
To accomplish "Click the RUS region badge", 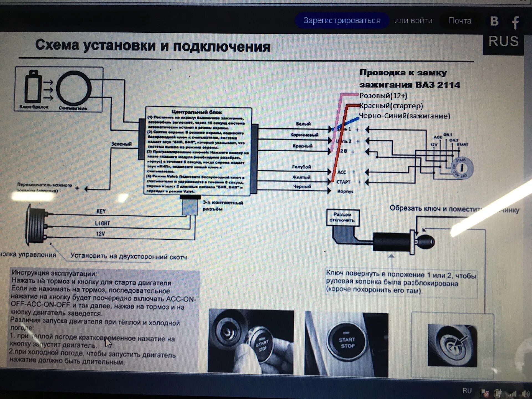I will pyautogui.click(x=503, y=41).
